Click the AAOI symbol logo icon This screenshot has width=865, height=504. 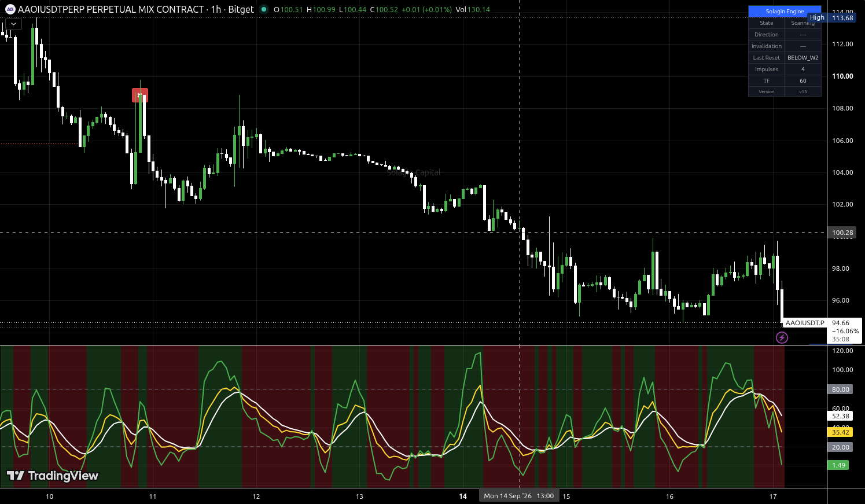click(x=10, y=9)
